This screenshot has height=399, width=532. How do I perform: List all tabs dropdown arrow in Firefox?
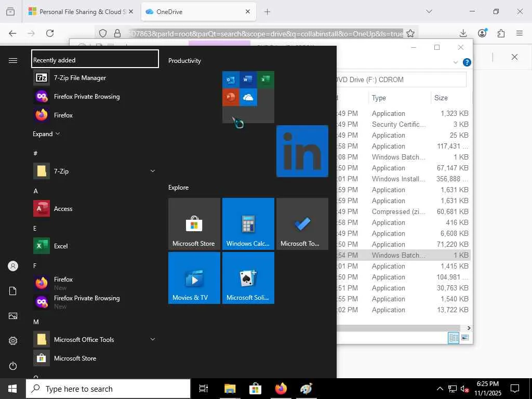pos(429,11)
